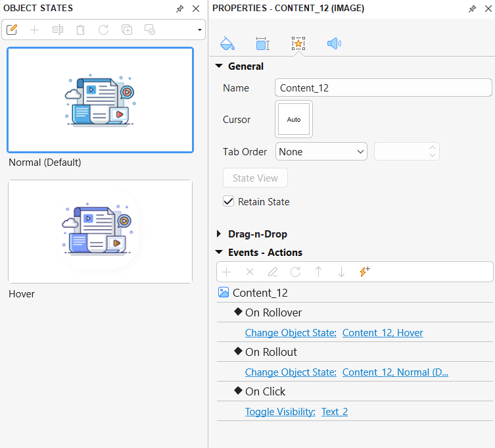This screenshot has height=448, width=495.
Task: Select the Interactivity tab with star icon
Action: (x=298, y=44)
